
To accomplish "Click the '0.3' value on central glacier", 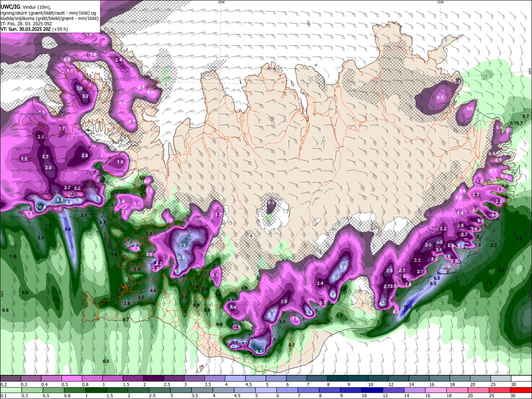I will click(x=271, y=202).
